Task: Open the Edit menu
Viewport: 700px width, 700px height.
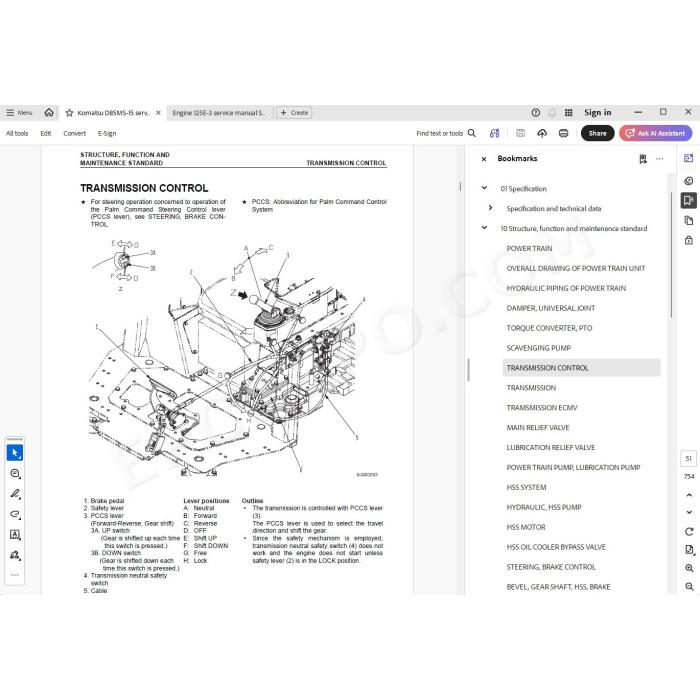Action: 46,133
